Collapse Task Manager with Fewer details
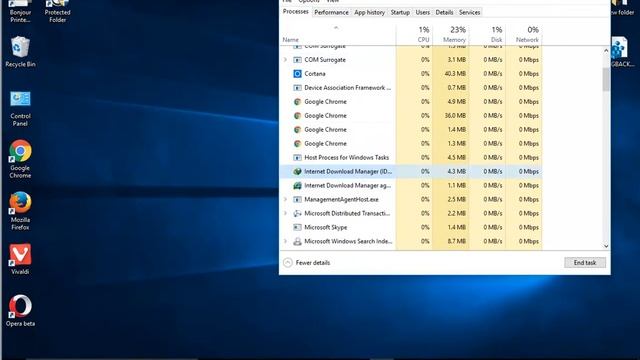Viewport: 640px width, 360px height. point(307,262)
